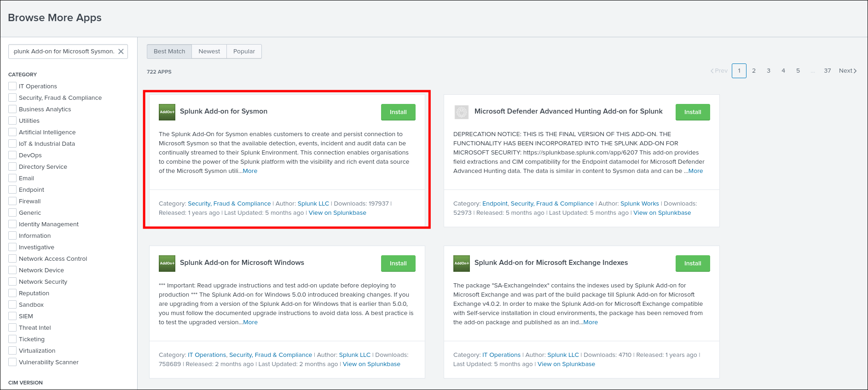
Task: Expand Microsoft Windows add-on description More
Action: point(250,322)
